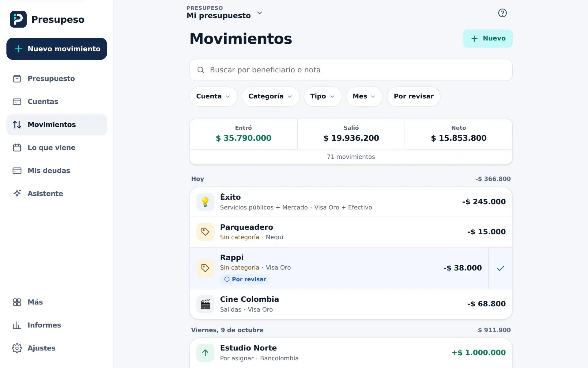Click the tag icon on Parqueadero row
The image size is (588, 368).
[205, 232]
